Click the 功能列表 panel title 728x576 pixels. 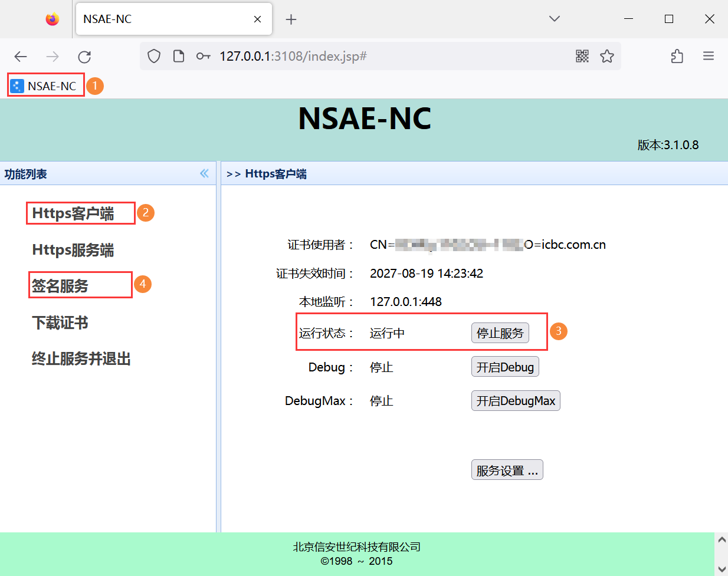26,174
